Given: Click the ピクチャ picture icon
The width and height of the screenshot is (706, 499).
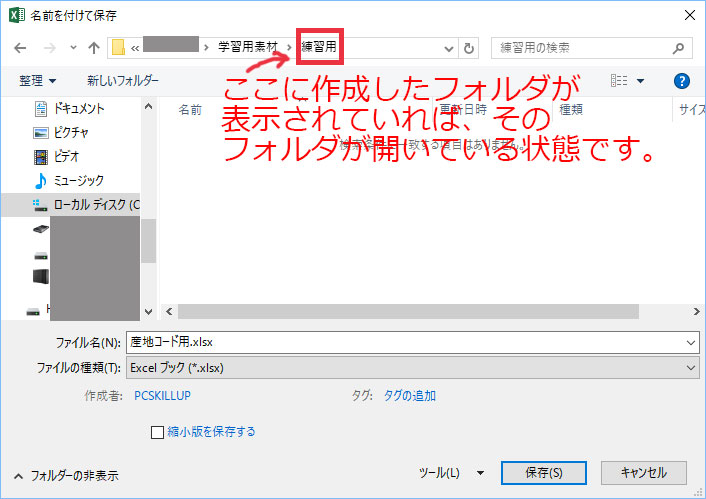Looking at the screenshot, I should (41, 133).
